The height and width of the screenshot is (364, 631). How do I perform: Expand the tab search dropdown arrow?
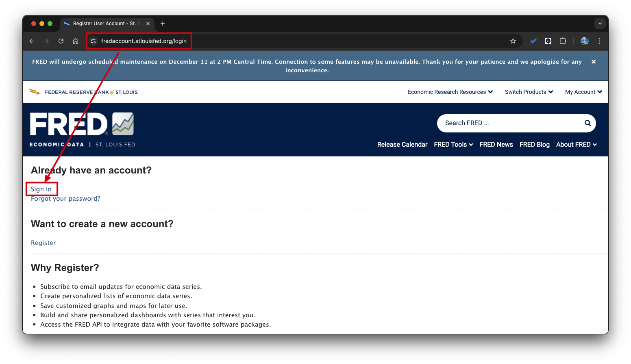[600, 24]
